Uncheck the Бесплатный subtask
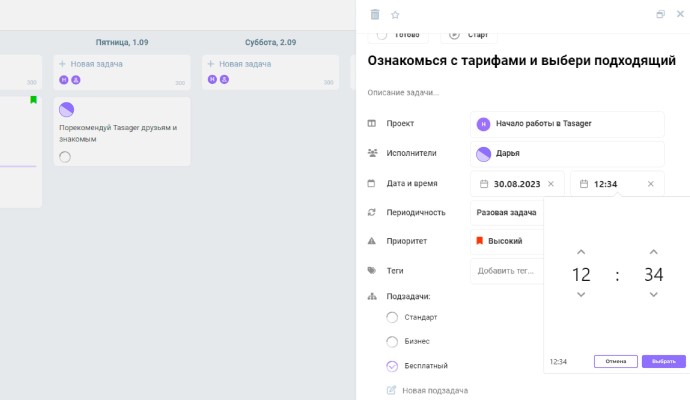Screen dimensions: 690x400 tap(392, 366)
